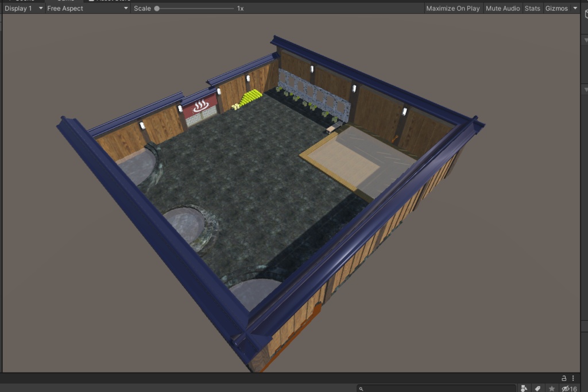Toggle the Stats overlay

click(532, 8)
